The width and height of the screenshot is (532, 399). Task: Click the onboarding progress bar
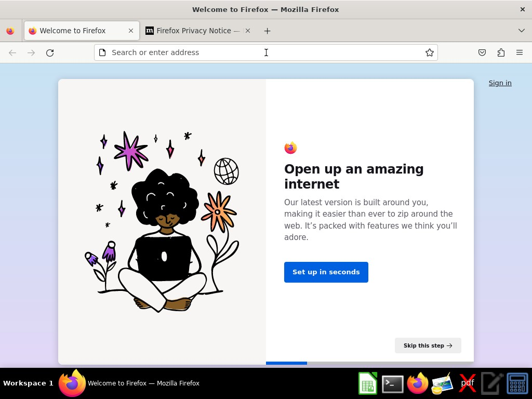[370, 363]
